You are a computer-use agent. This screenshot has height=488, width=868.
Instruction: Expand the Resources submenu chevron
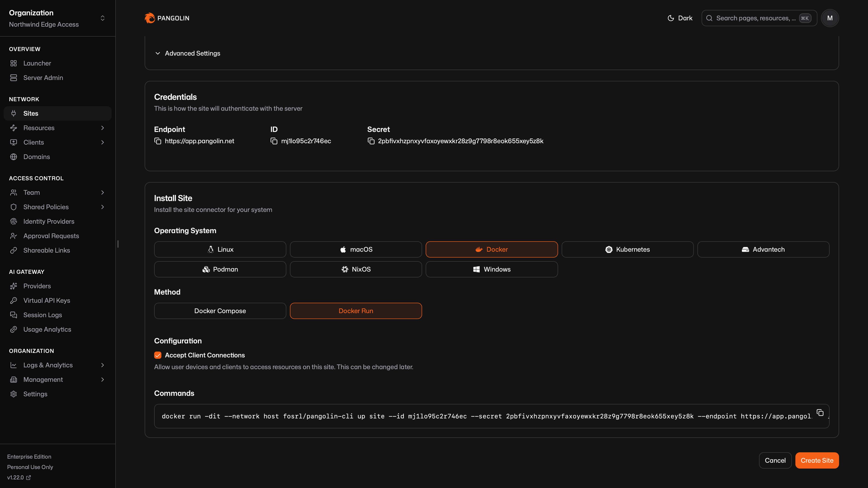[102, 128]
